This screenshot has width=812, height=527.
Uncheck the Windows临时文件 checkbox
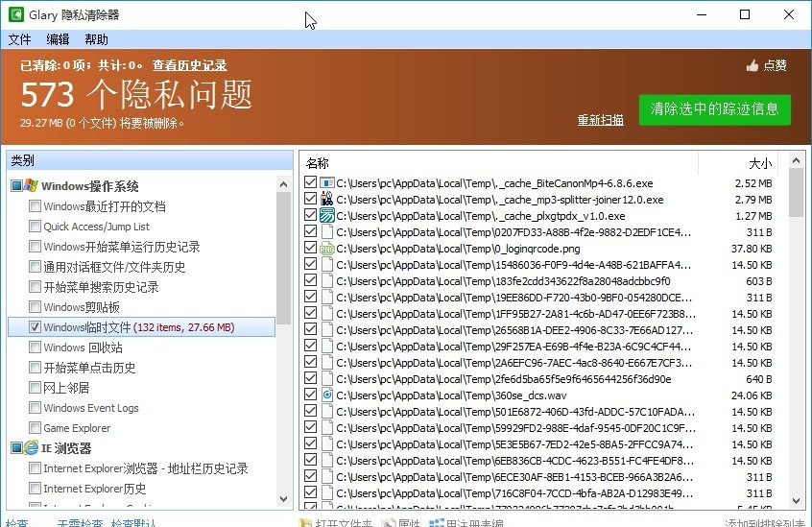click(x=36, y=327)
